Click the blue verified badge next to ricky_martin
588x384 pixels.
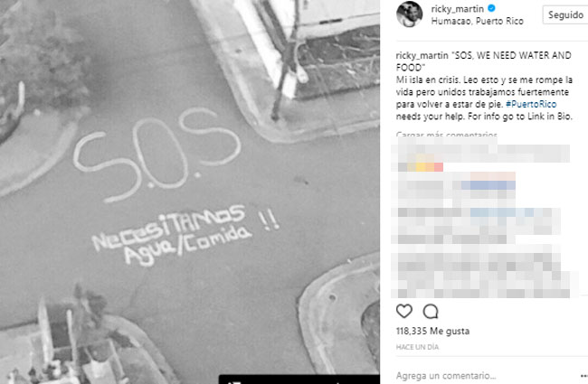coord(491,8)
